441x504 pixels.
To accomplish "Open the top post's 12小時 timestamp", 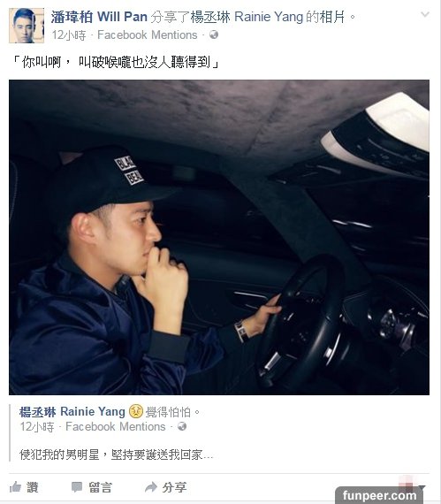I will pos(69,35).
